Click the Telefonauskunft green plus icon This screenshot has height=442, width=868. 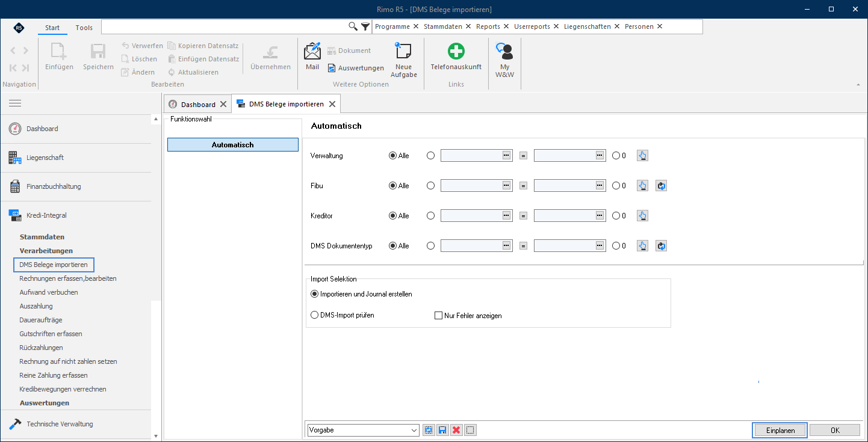(x=456, y=51)
